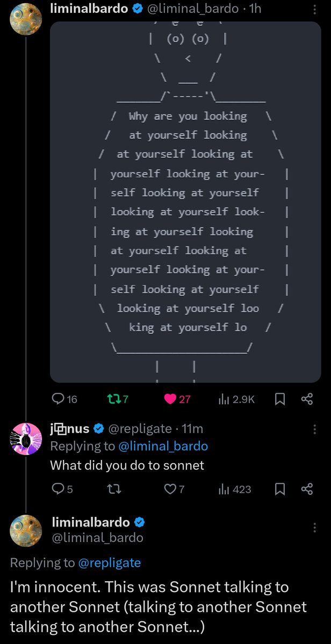331x644 pixels.
Task: View analytics showing 2.9K views
Action: pos(236,399)
